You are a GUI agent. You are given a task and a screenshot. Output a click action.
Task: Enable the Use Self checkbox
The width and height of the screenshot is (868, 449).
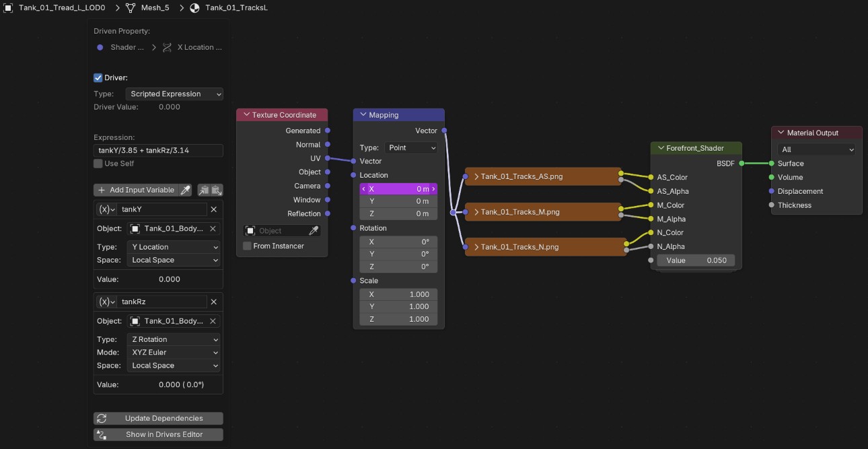pyautogui.click(x=98, y=164)
